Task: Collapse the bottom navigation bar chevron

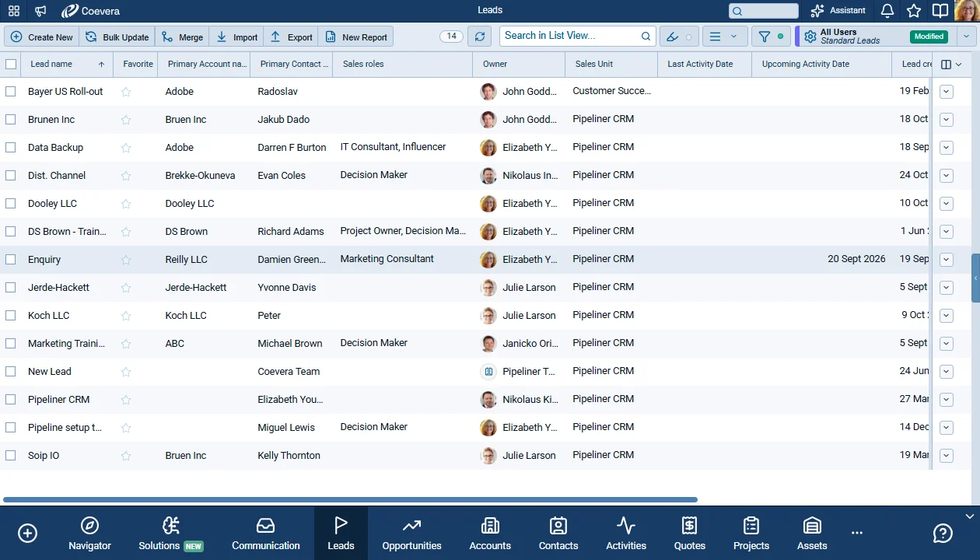Action: [969, 516]
